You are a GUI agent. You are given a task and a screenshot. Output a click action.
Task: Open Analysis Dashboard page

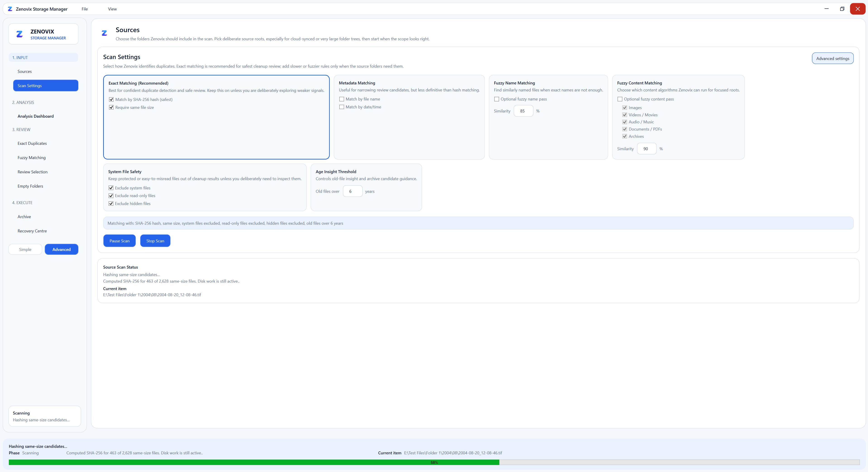45,116
